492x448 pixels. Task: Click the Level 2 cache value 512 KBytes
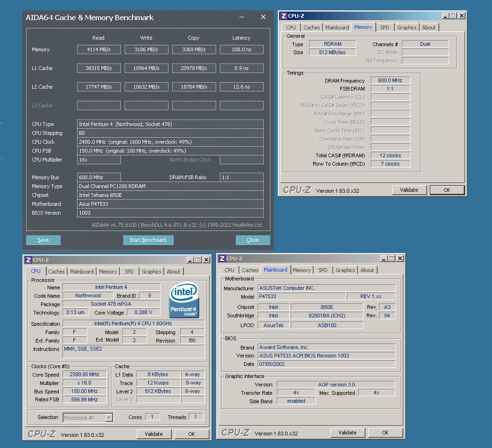[158, 391]
